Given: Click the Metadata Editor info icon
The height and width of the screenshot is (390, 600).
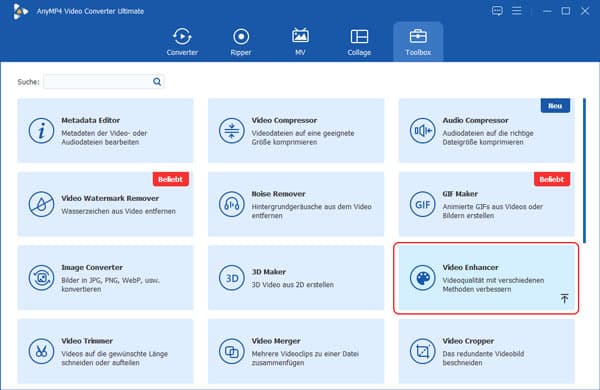Looking at the screenshot, I should coord(41,131).
